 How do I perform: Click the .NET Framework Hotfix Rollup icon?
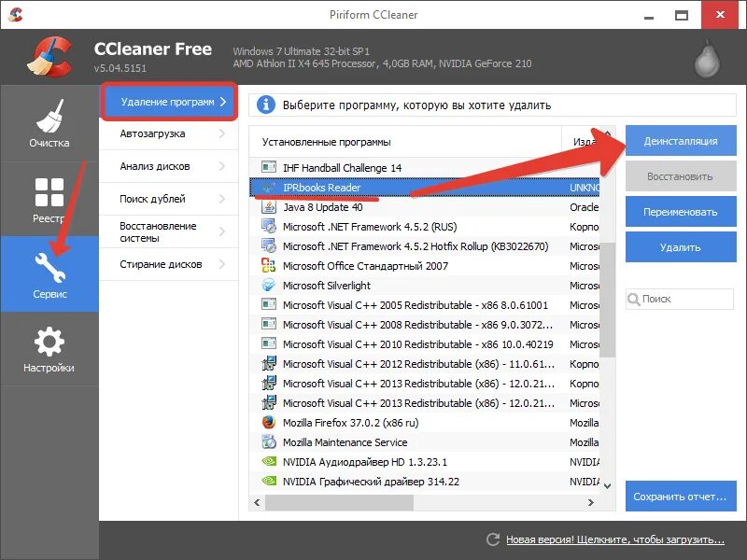tap(269, 245)
